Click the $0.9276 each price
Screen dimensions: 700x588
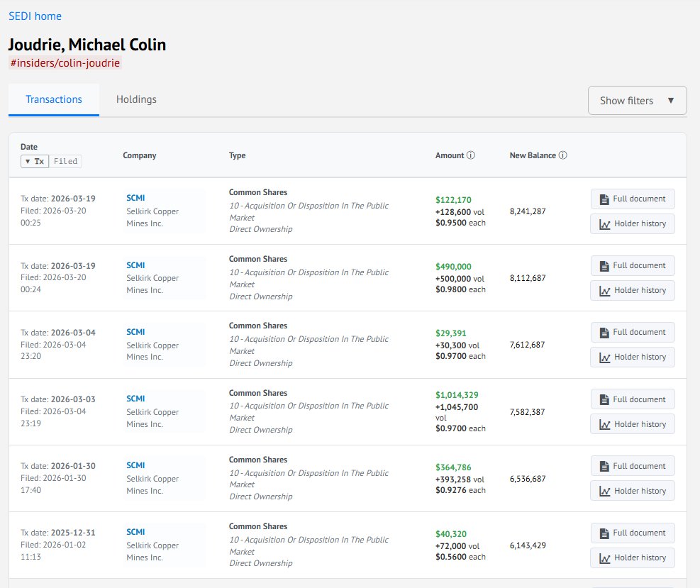[x=460, y=490]
